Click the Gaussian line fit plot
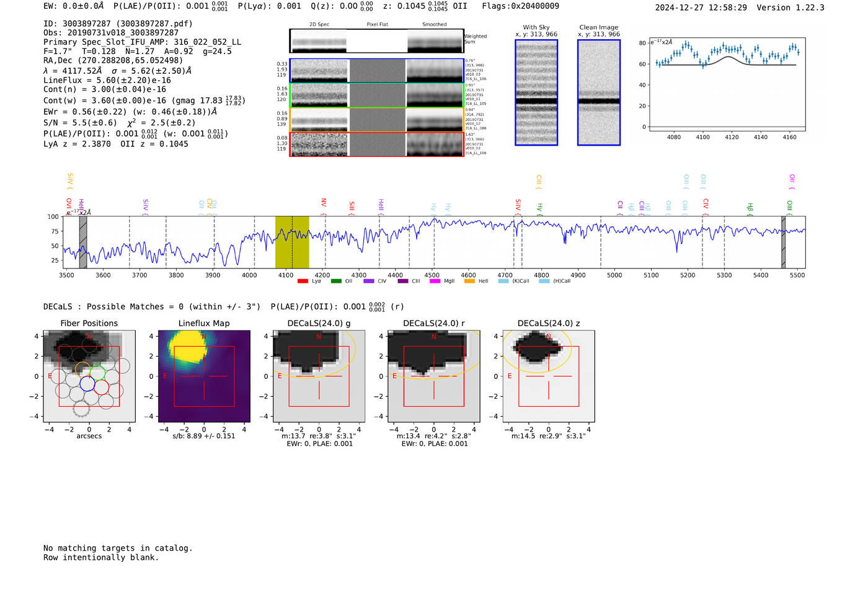The width and height of the screenshot is (868, 591). pos(727,84)
